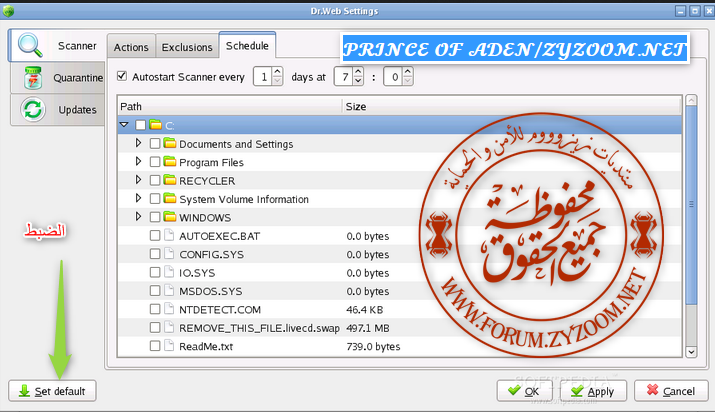This screenshot has height=412, width=715.
Task: Click System Volume Information folder icon
Action: (x=170, y=199)
